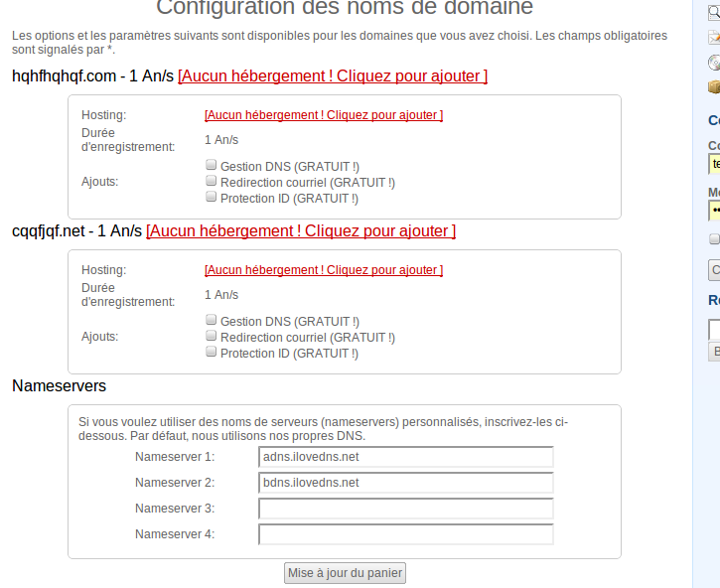
Task: Select the empty Nameserver 3 field
Action: [405, 509]
